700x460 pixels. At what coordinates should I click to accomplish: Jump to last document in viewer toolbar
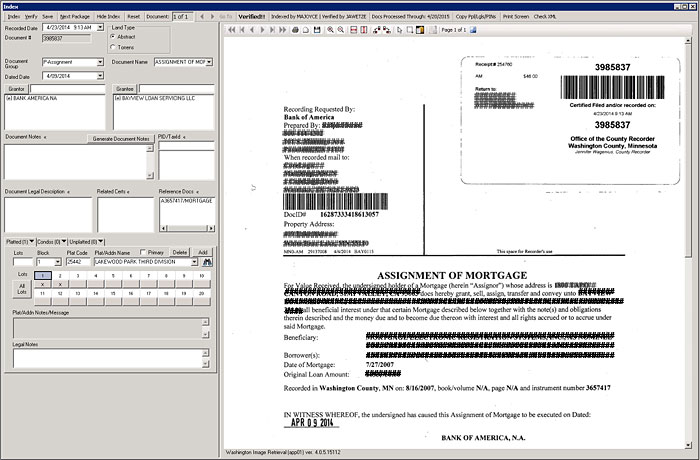(x=282, y=30)
